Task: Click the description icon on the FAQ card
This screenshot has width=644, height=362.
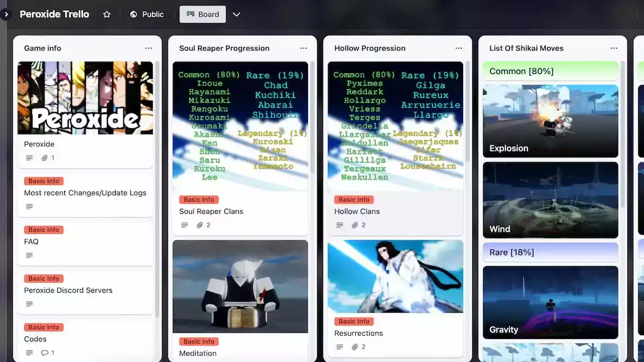Action: click(29, 255)
